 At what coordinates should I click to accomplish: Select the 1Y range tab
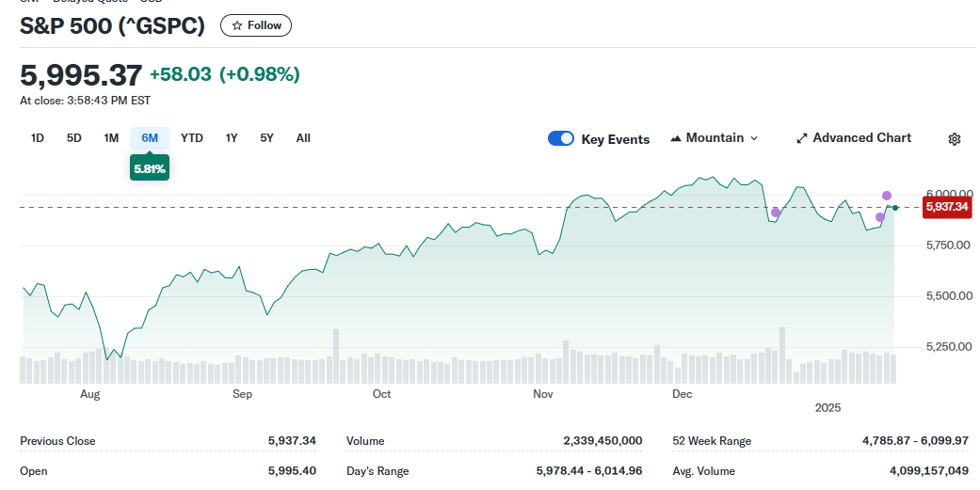pos(232,138)
